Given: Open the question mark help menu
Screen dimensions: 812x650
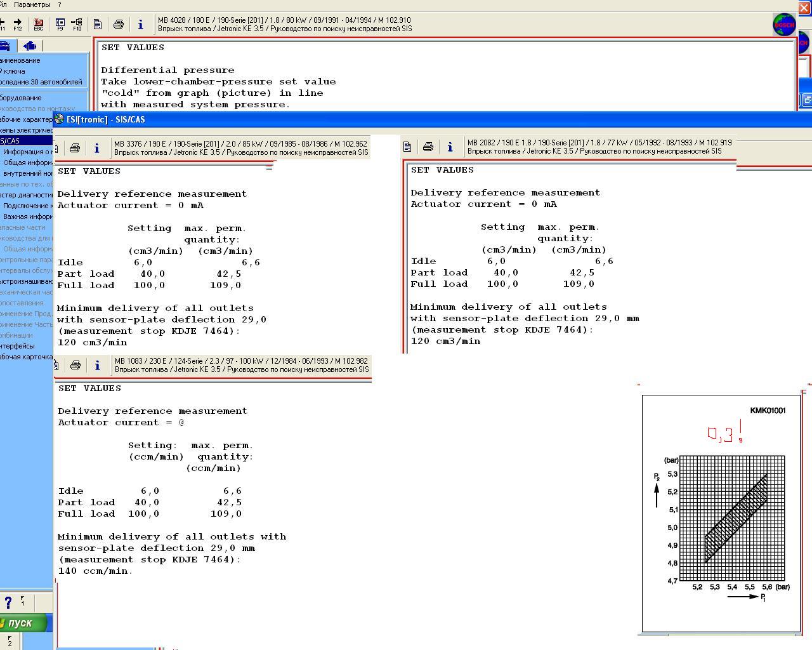Looking at the screenshot, I should [60, 4].
